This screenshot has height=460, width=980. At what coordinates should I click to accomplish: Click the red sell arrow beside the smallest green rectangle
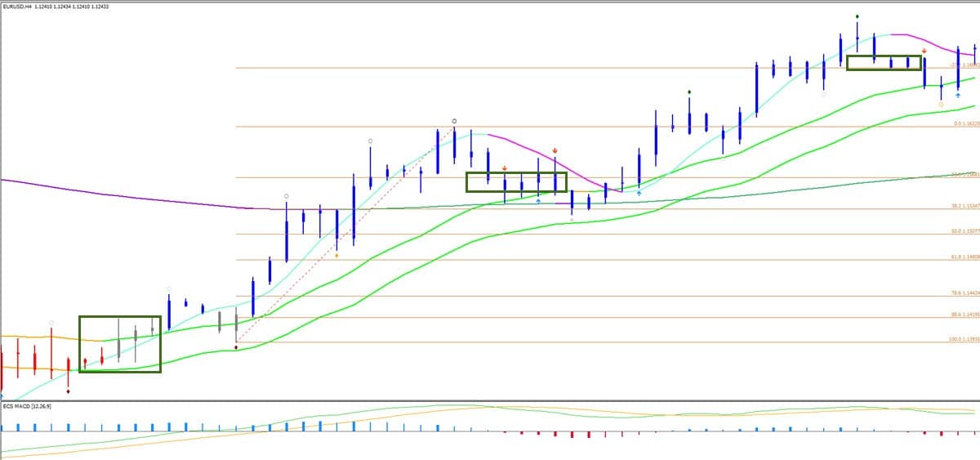click(924, 51)
